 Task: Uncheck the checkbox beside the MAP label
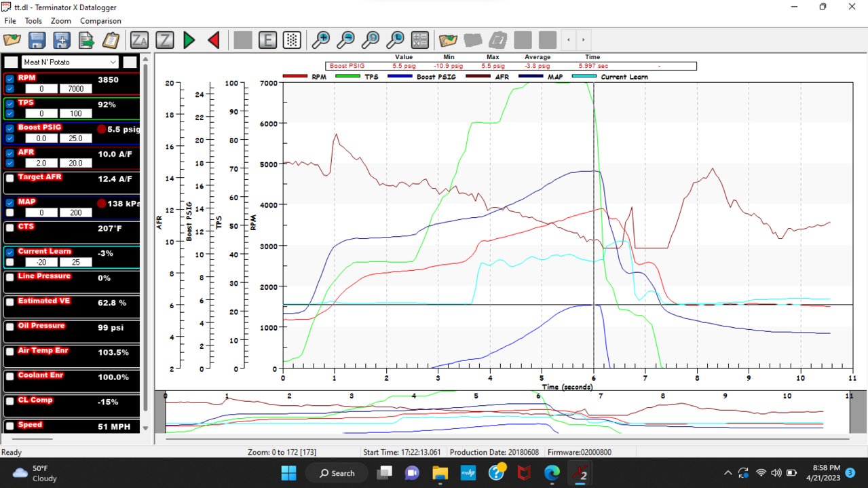(x=10, y=203)
